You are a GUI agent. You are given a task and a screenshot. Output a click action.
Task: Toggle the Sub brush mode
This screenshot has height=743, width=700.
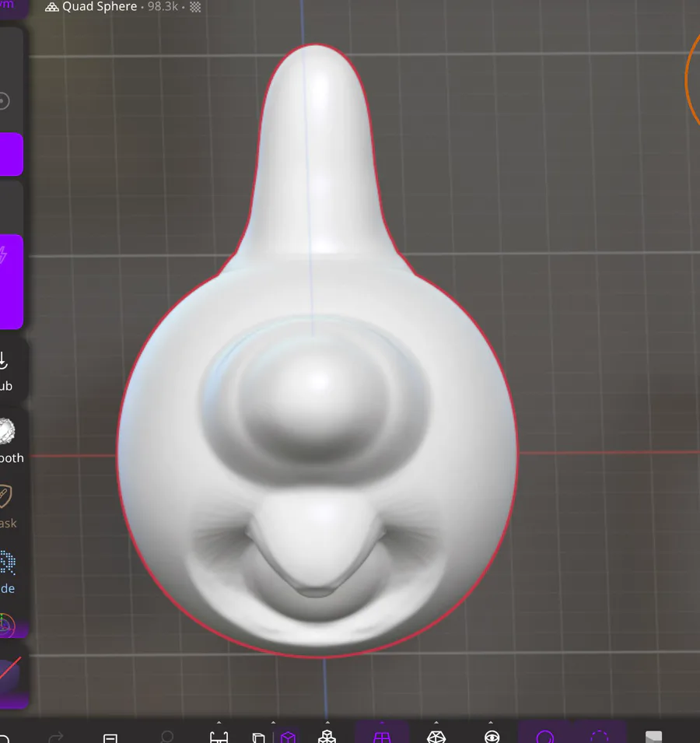pos(5,371)
